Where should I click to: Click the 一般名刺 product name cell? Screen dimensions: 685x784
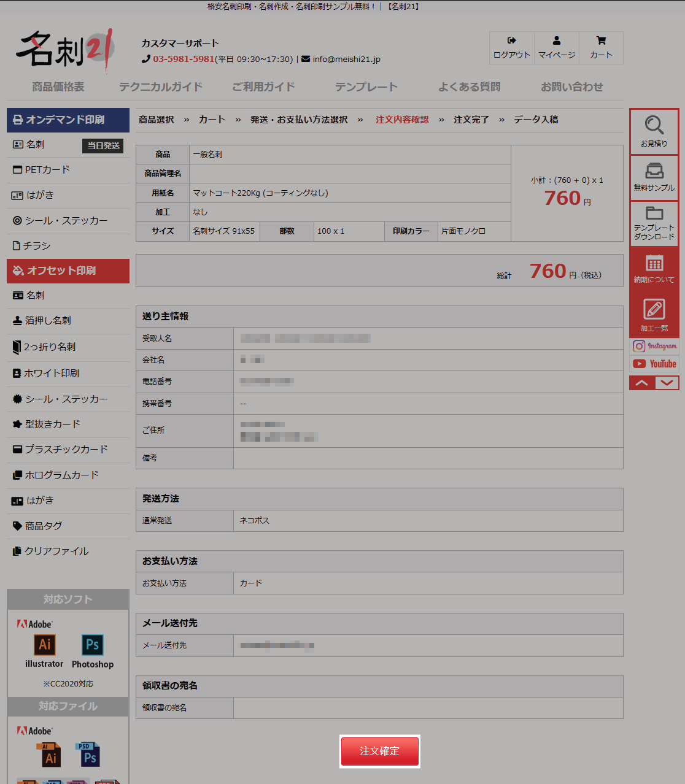click(350, 155)
